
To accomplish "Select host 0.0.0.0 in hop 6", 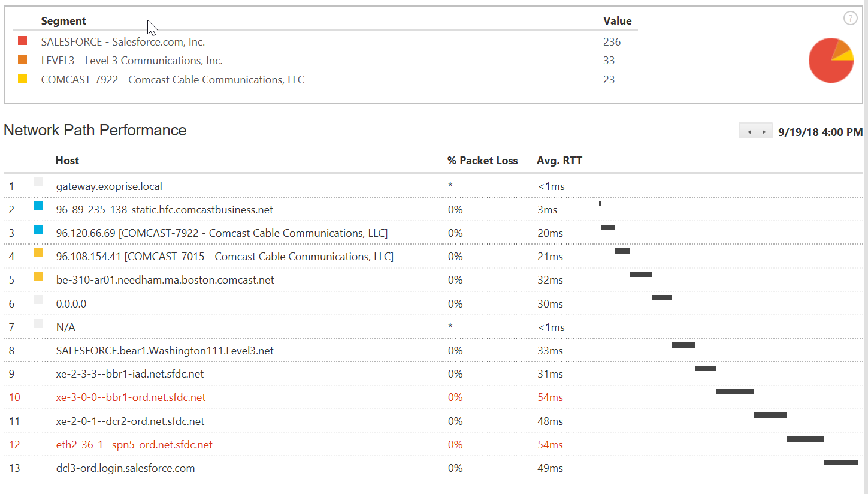I will tap(71, 304).
